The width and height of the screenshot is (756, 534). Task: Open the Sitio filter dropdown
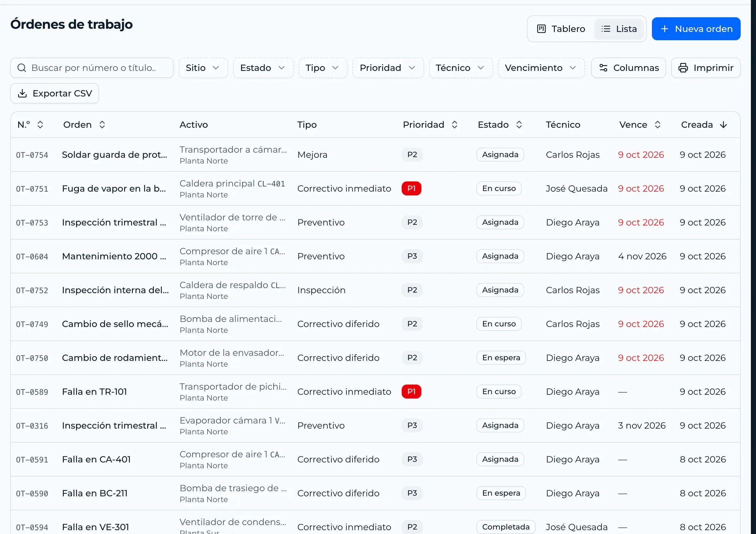[x=203, y=68]
